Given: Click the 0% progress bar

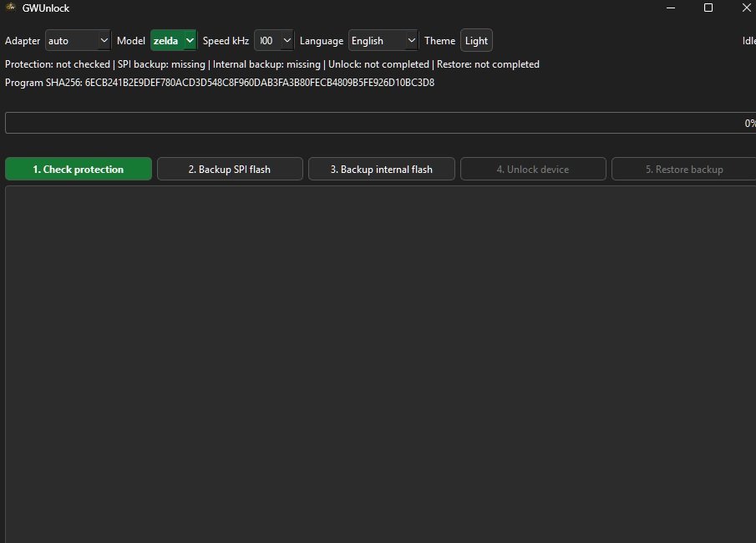Looking at the screenshot, I should 380,123.
